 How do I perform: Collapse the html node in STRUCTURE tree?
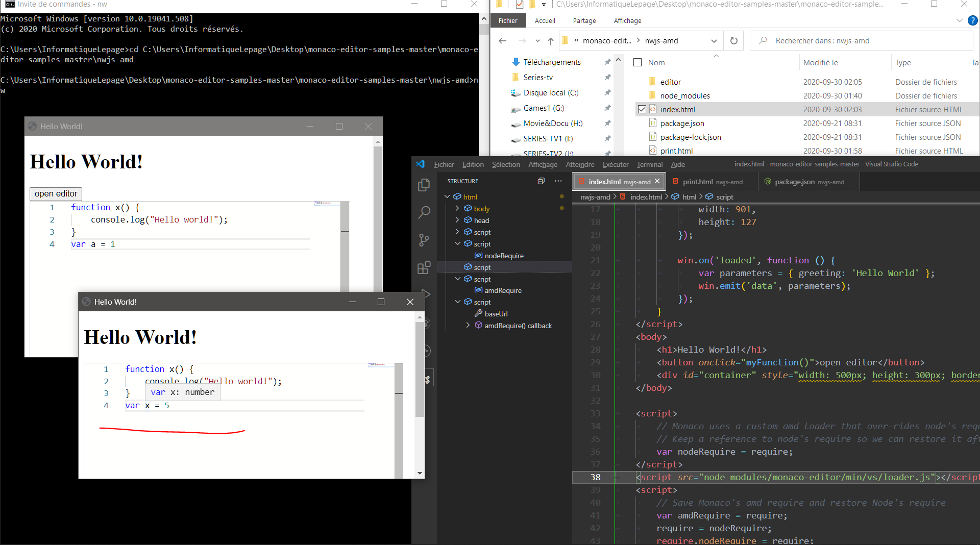(447, 196)
